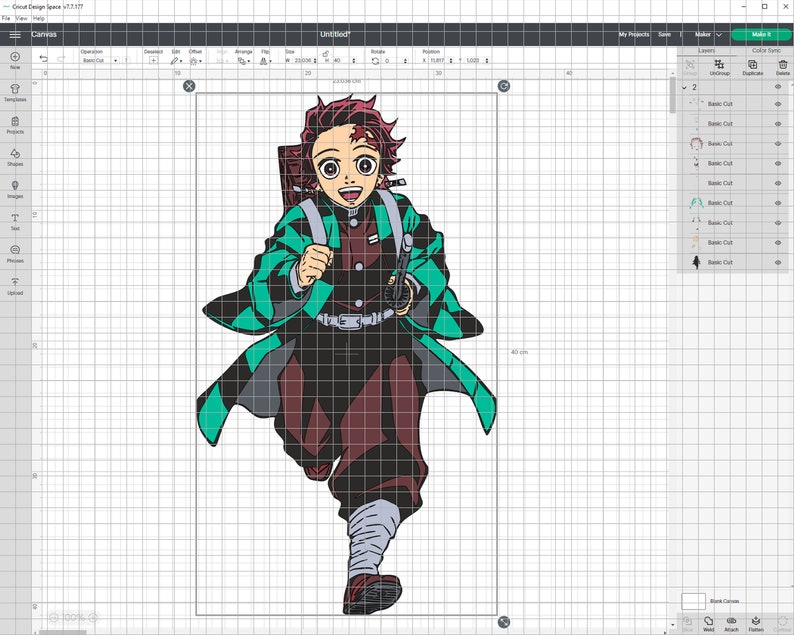Click the rotate handle on selection
The width and height of the screenshot is (794, 635).
point(503,86)
